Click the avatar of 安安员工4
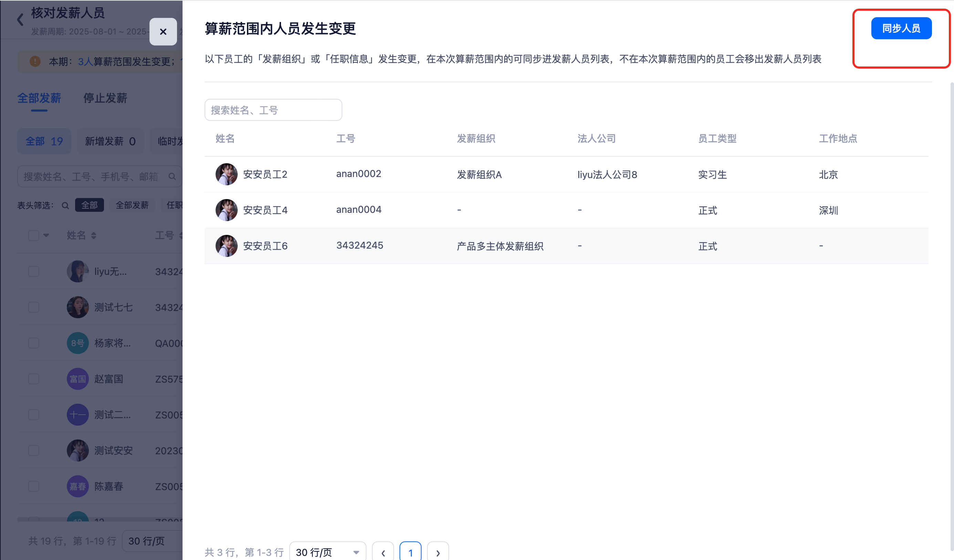Image resolution: width=954 pixels, height=560 pixels. (x=226, y=210)
